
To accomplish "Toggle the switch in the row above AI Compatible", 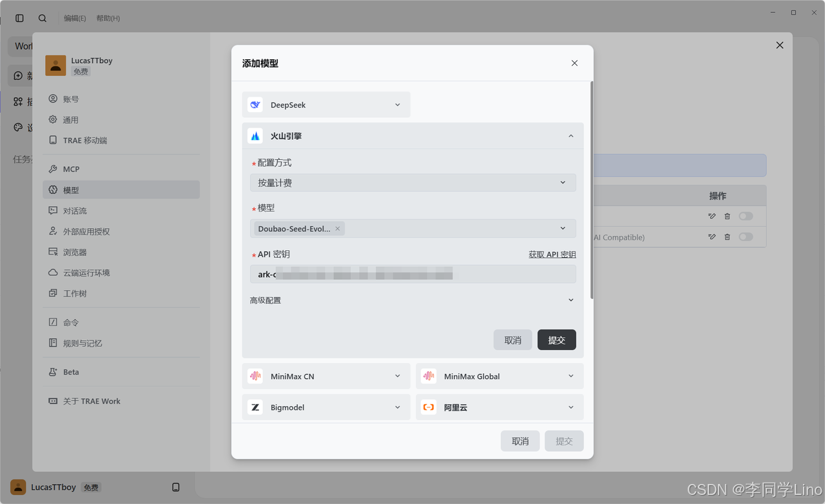I will click(746, 217).
